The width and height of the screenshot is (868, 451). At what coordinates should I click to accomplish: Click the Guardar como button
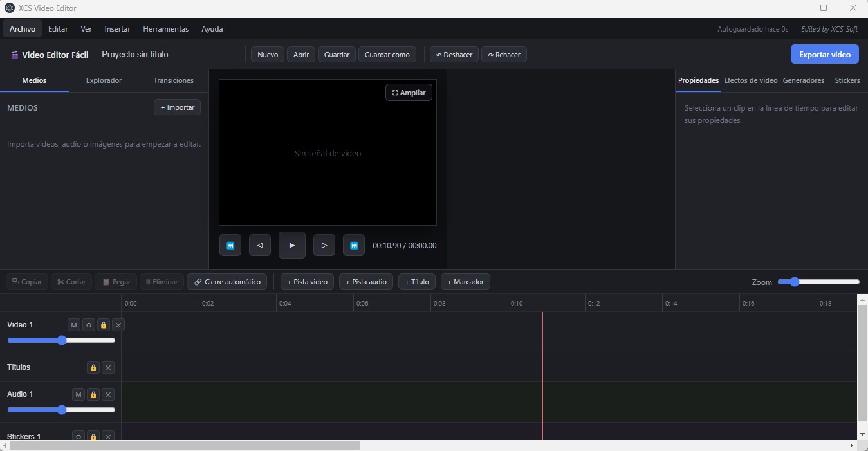click(x=387, y=55)
